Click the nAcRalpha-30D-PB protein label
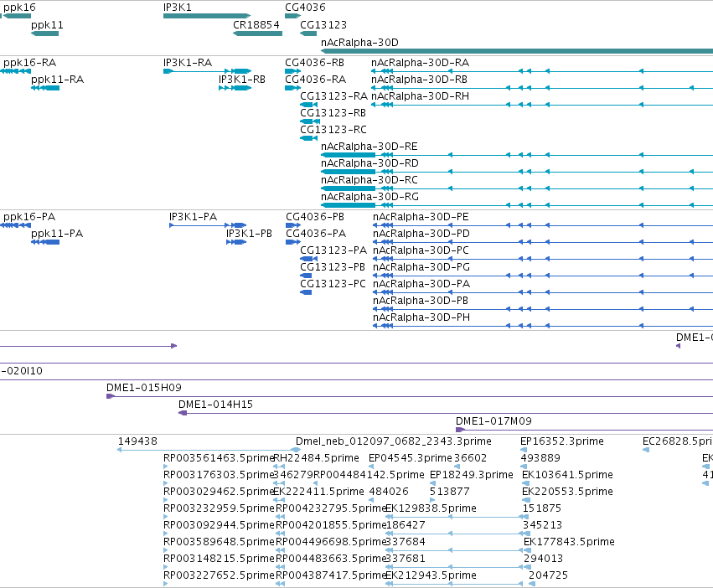The width and height of the screenshot is (713, 588). 421,301
